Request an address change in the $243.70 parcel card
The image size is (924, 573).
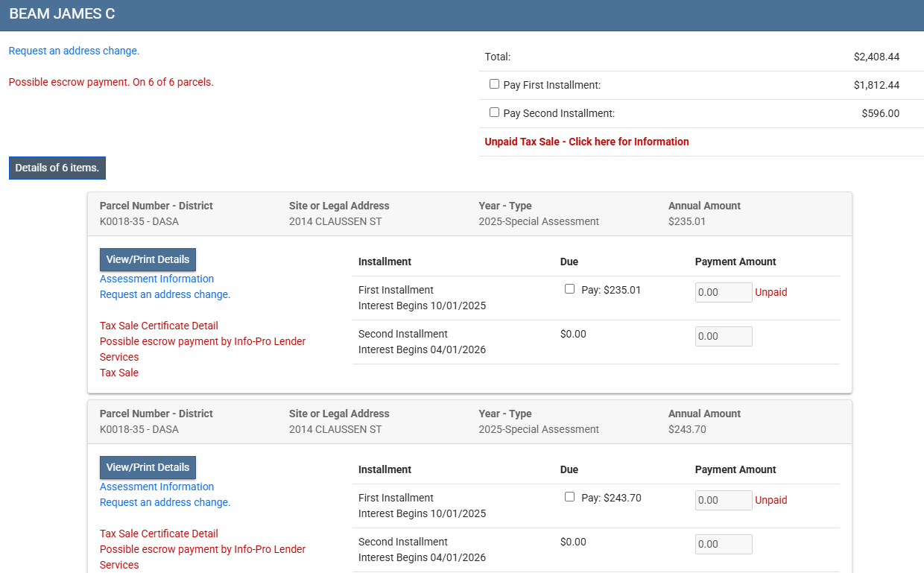(x=165, y=502)
